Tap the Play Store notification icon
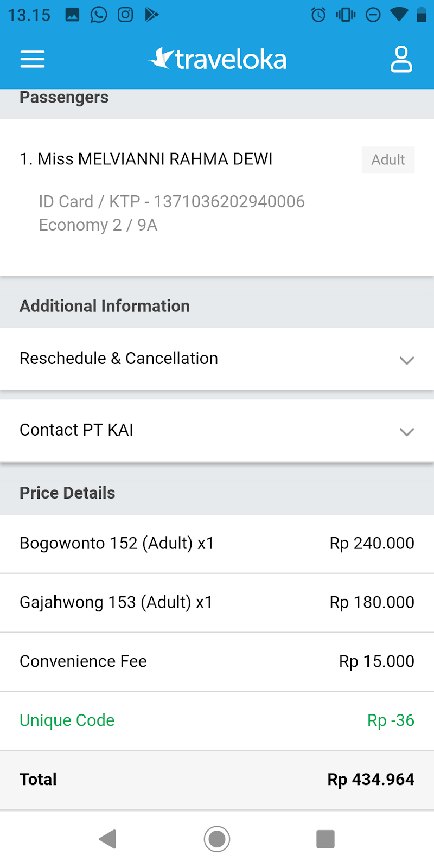434x868 pixels. click(x=152, y=15)
